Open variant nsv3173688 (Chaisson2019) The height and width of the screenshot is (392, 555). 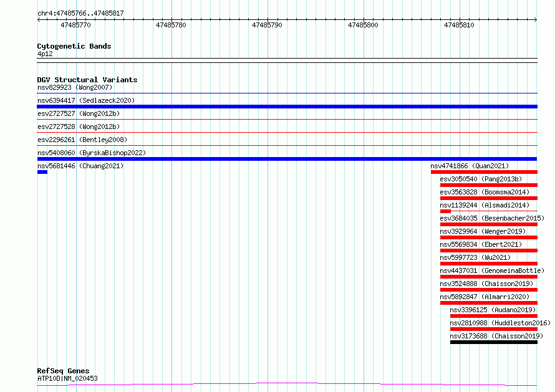[496, 336]
